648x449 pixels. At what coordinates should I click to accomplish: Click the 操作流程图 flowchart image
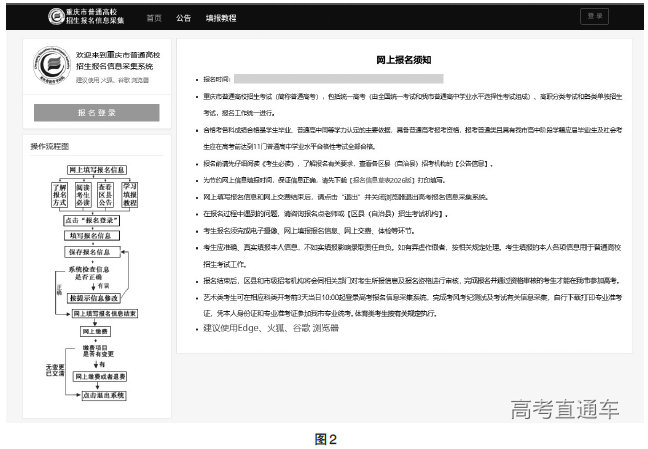click(92, 282)
